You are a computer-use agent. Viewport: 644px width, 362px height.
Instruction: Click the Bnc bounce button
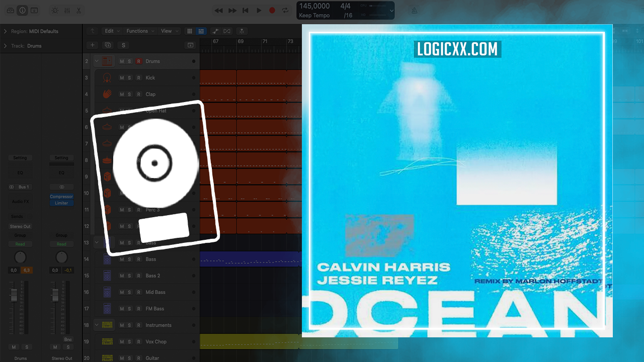click(68, 339)
